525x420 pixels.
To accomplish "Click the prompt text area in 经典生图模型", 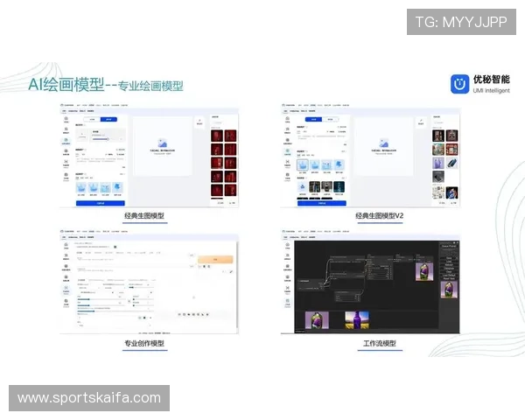I will (101, 163).
